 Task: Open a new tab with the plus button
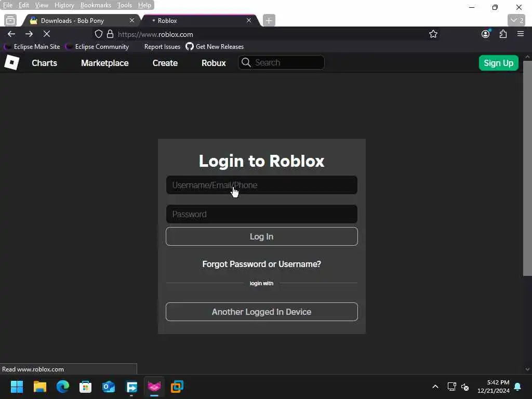tap(269, 20)
